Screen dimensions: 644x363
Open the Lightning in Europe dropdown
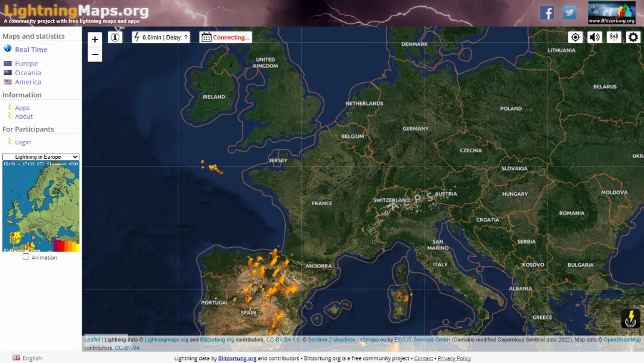point(40,156)
